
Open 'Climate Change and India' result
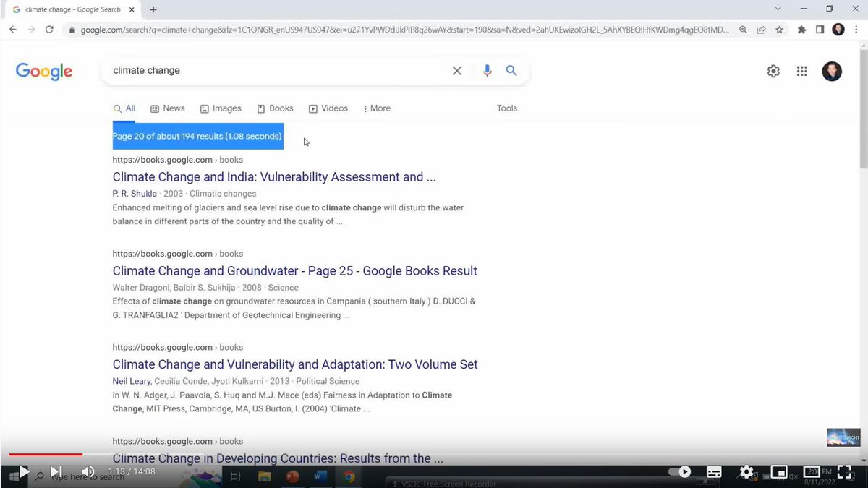(274, 177)
